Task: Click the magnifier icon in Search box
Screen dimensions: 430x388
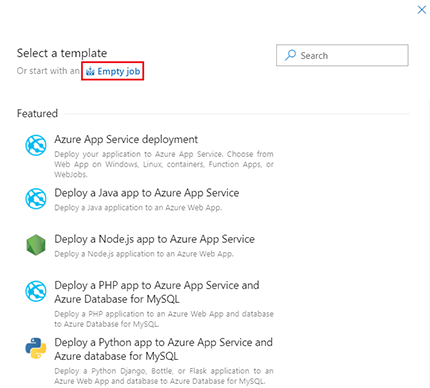Action: [290, 55]
